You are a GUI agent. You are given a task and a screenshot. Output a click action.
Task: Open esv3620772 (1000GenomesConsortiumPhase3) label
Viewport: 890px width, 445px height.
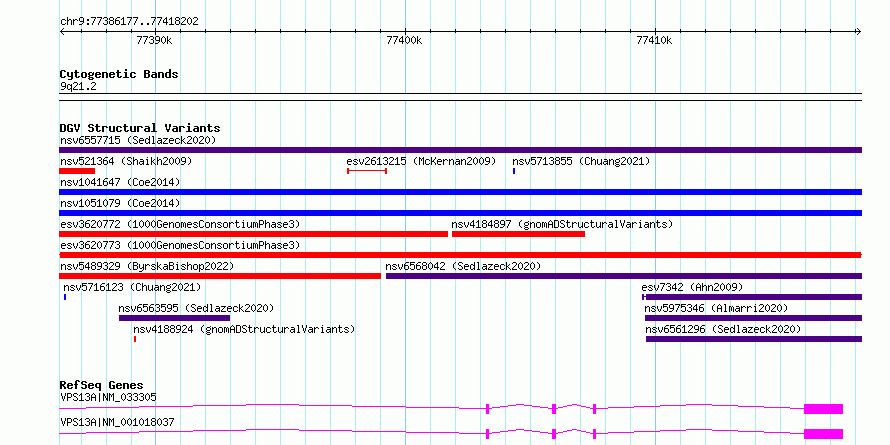tap(180, 224)
